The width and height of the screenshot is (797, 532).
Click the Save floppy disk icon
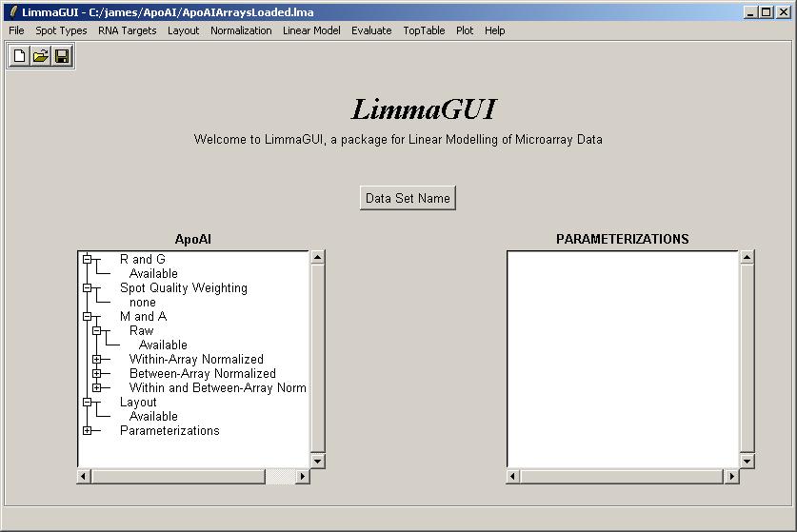pyautogui.click(x=62, y=57)
